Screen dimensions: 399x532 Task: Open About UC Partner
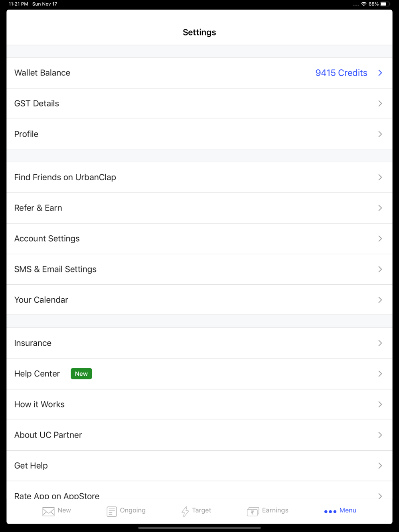pyautogui.click(x=199, y=435)
